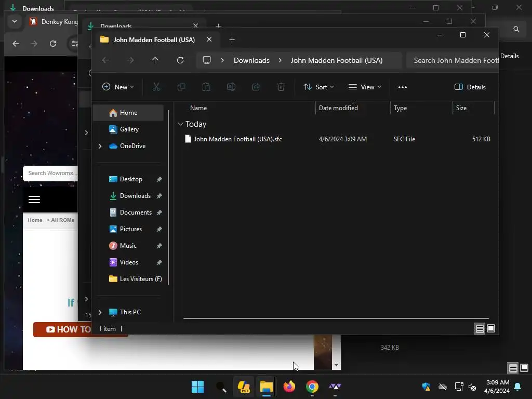Click the Copy icon in toolbar

click(x=181, y=87)
